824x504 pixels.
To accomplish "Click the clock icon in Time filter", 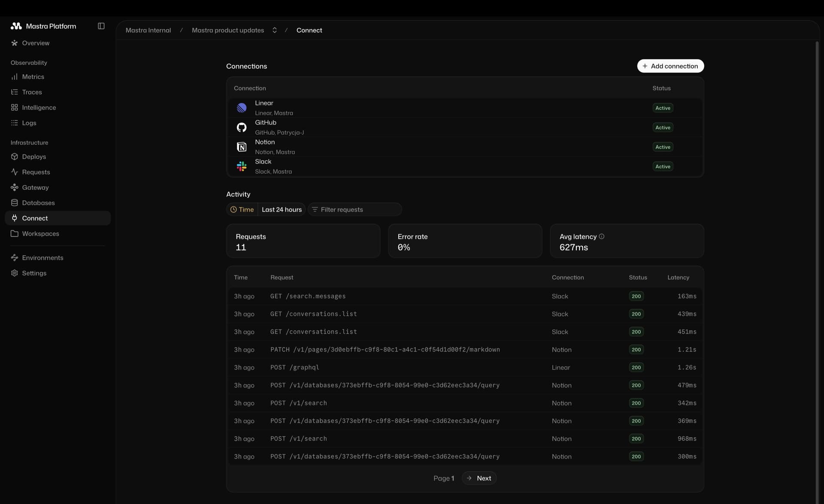I will point(233,210).
